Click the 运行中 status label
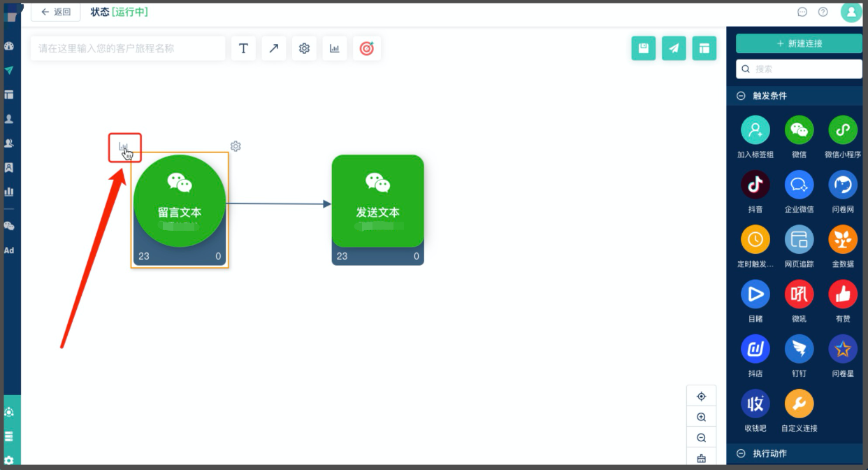Viewport: 868px width, 470px height. (x=130, y=12)
